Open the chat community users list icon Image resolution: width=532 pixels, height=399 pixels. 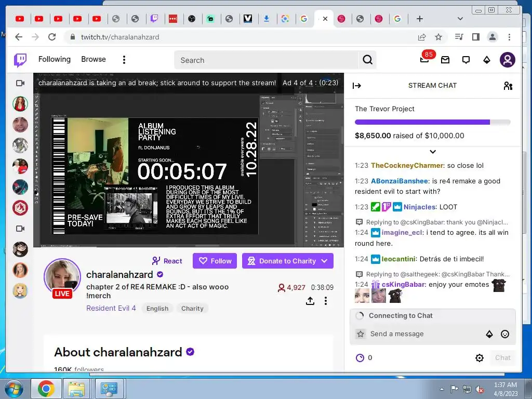click(x=508, y=86)
